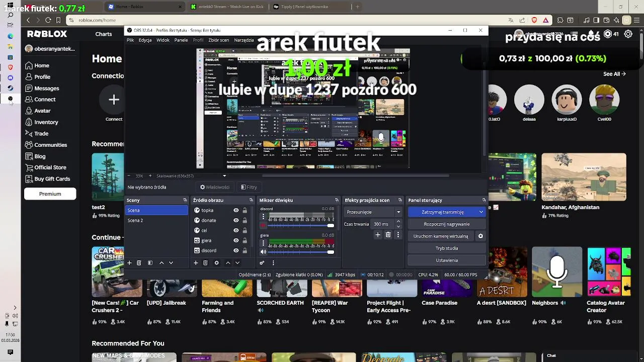Hide the discord source

tap(236, 250)
